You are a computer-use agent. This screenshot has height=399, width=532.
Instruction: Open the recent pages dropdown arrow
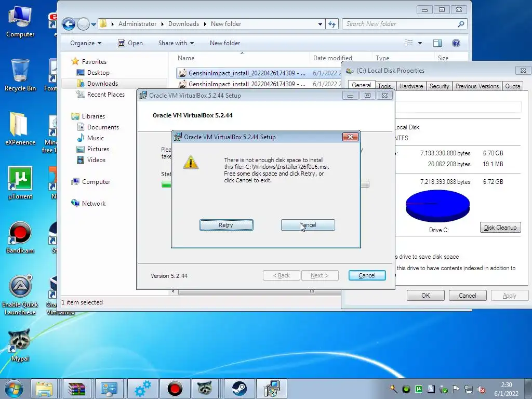[94, 24]
